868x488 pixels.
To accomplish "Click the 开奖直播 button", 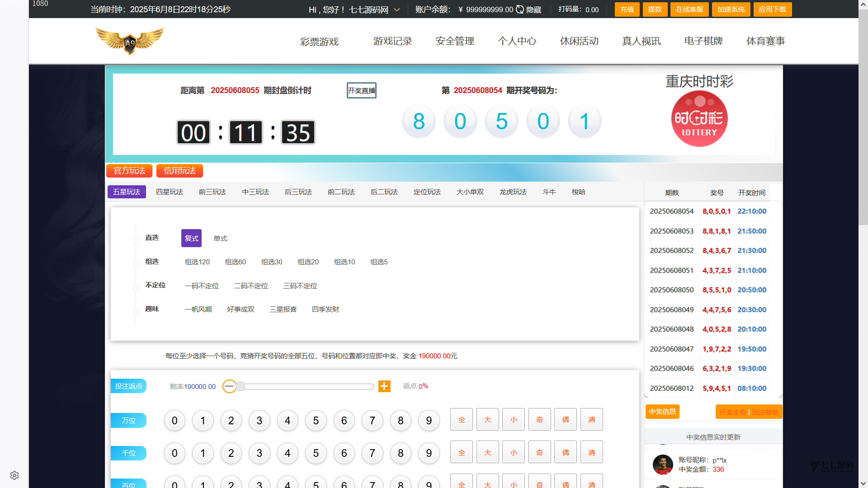I will click(x=361, y=90).
